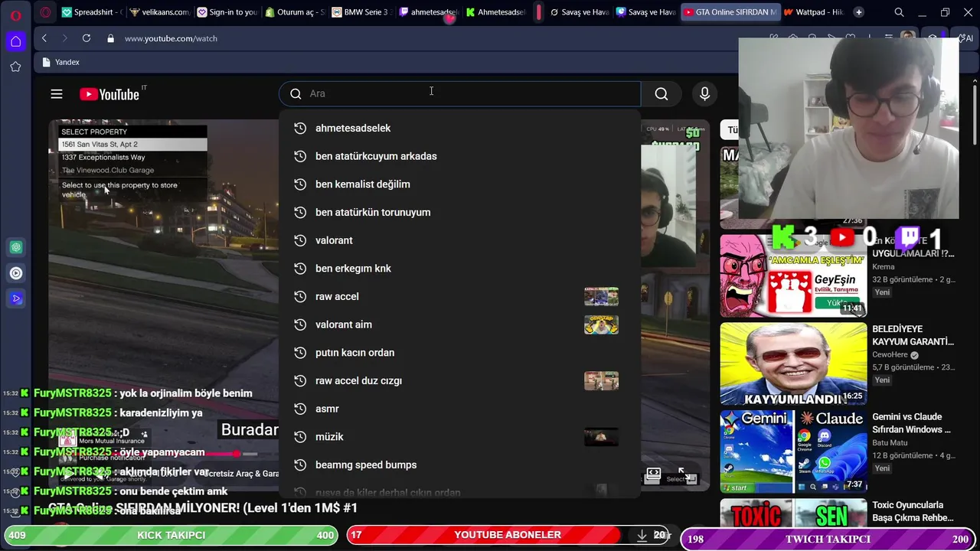The width and height of the screenshot is (980, 551).
Task: Open the KAYYUMLANDIN video thumbnail
Action: 793,364
